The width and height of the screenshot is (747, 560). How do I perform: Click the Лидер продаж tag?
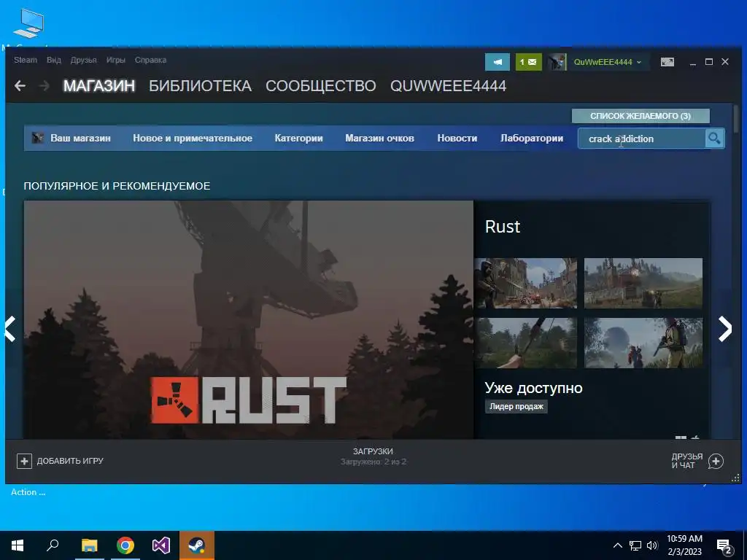tap(516, 406)
